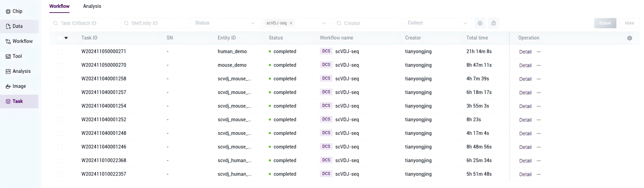Switch to the Analysis tab
The height and width of the screenshot is (188, 644).
[x=92, y=6]
